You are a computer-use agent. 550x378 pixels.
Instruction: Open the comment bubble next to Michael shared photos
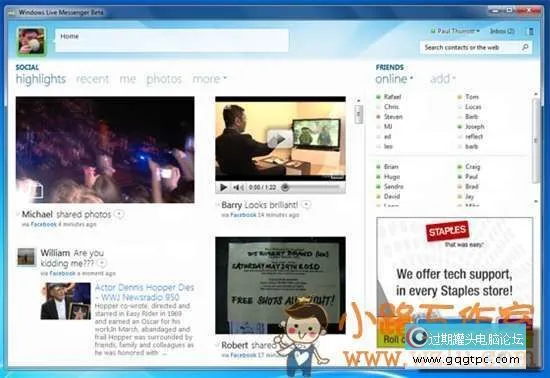(119, 214)
